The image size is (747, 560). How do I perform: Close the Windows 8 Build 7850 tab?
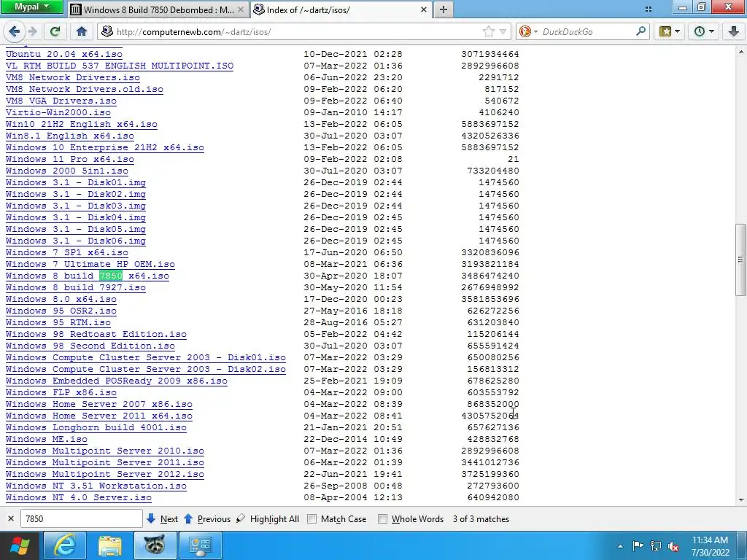click(x=241, y=9)
